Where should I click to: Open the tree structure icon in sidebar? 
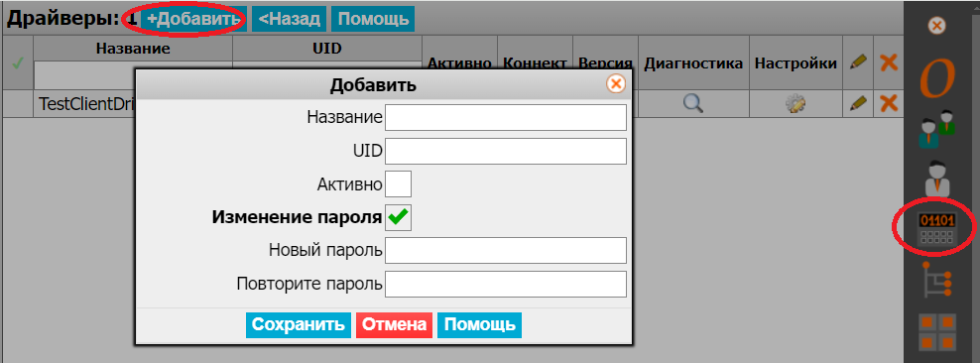click(937, 280)
